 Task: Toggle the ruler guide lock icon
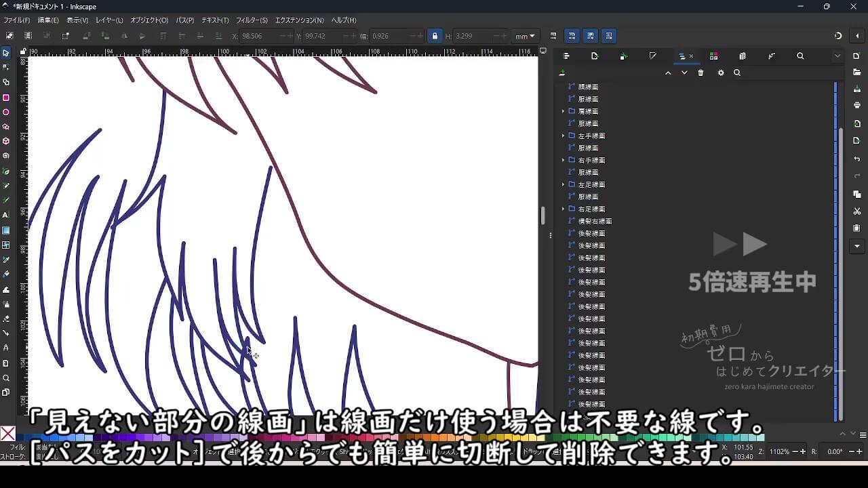23,52
